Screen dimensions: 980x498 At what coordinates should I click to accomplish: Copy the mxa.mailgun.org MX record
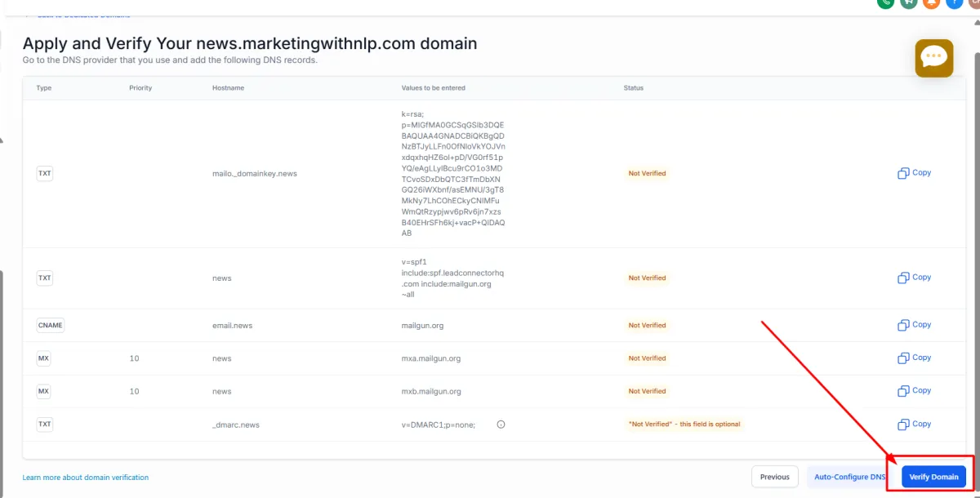tap(914, 358)
